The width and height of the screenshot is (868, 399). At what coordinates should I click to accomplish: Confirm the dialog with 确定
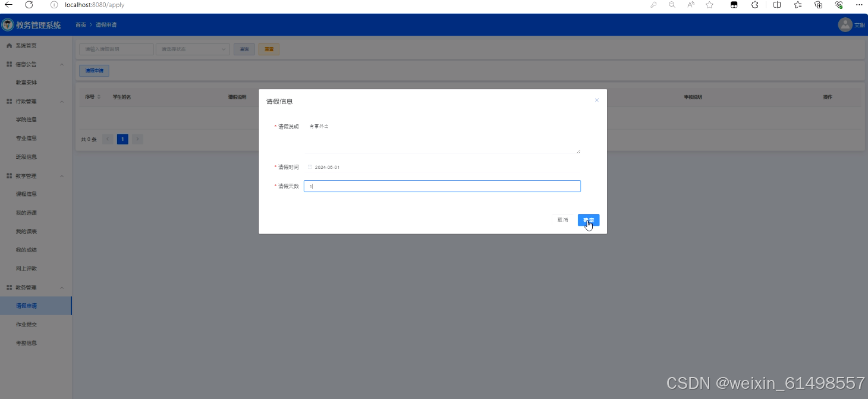(x=588, y=219)
